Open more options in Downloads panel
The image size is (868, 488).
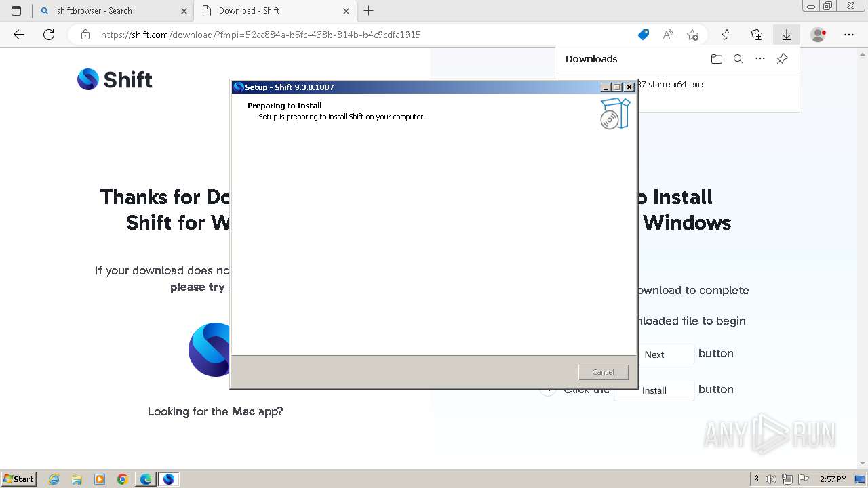(760, 59)
